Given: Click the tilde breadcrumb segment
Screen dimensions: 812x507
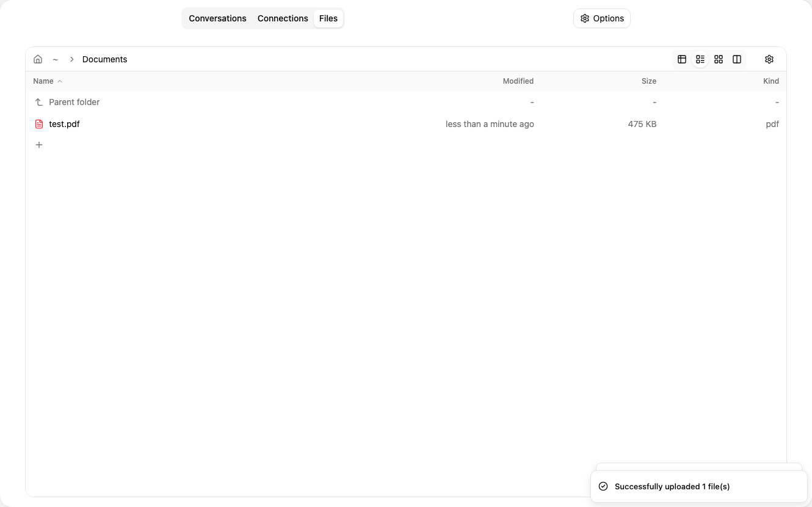Looking at the screenshot, I should click(55, 59).
